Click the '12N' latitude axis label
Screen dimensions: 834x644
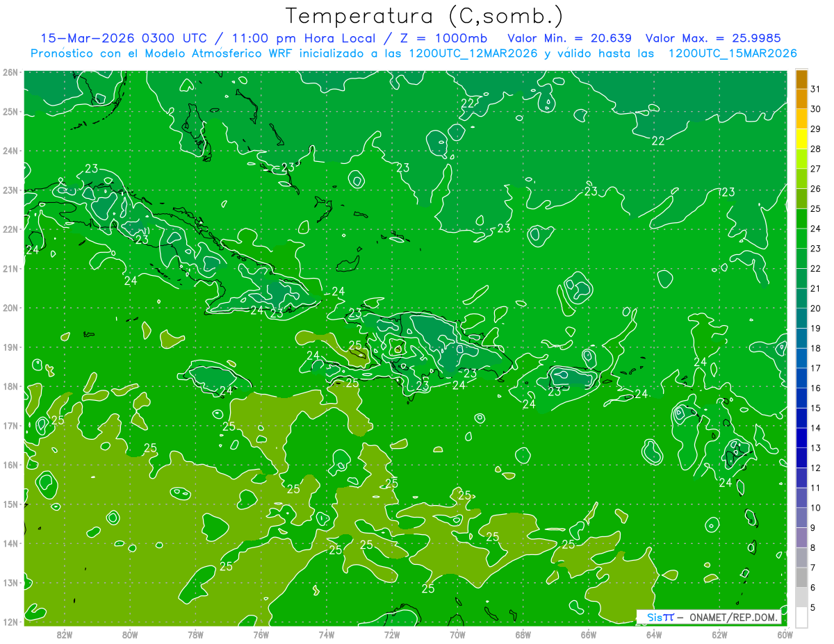(10, 622)
